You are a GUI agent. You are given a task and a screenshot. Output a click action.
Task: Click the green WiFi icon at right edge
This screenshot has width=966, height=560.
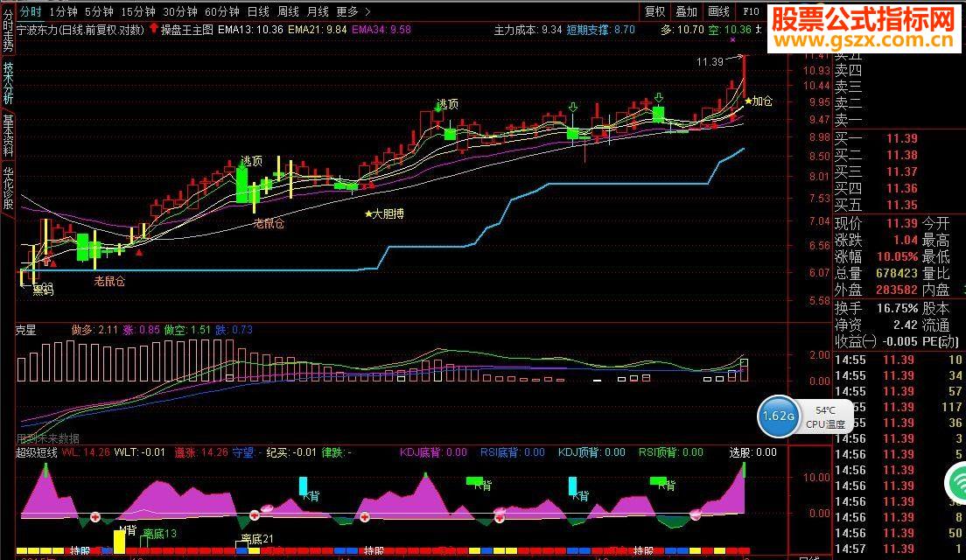tap(956, 482)
